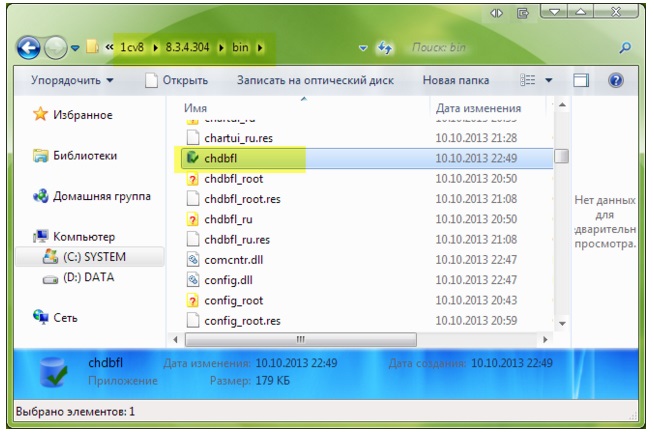Refresh the folder with the refresh icon
654x435 pixels.
click(x=385, y=48)
